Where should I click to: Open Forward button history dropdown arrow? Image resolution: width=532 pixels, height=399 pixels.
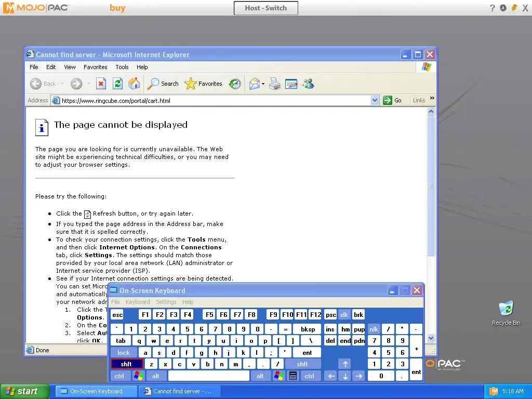88,84
